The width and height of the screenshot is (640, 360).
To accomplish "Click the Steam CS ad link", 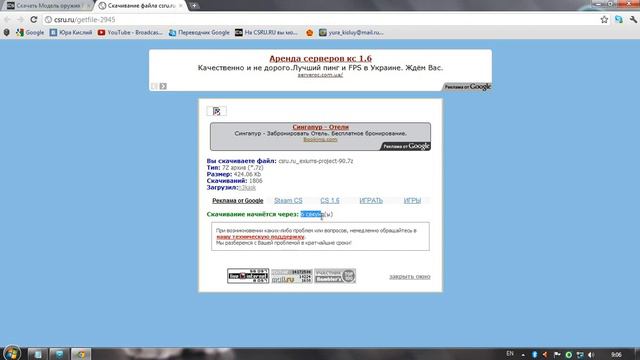I will [288, 200].
